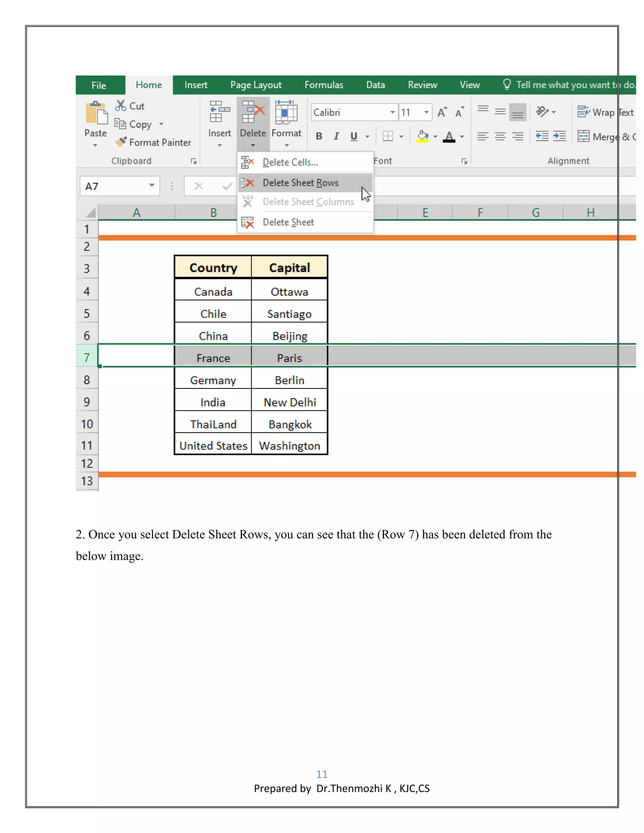Select the column A header
Viewport: 644px width, 833px height.
(136, 212)
